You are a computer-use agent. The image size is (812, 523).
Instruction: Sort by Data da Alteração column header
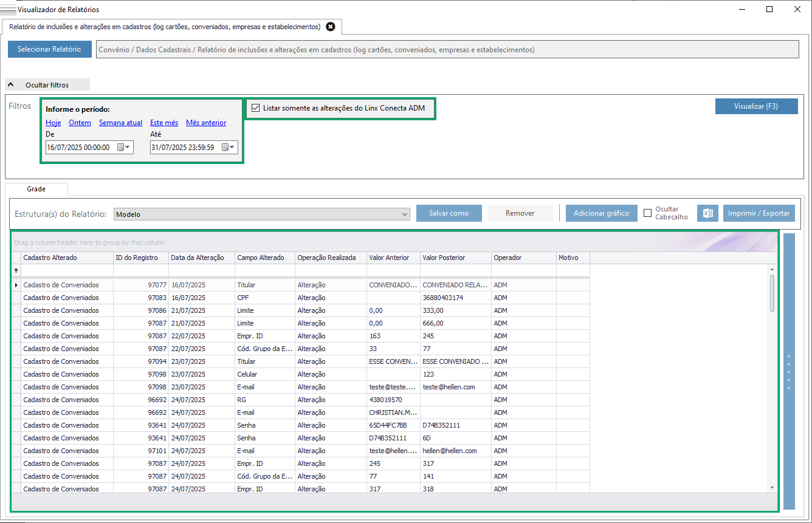(197, 258)
